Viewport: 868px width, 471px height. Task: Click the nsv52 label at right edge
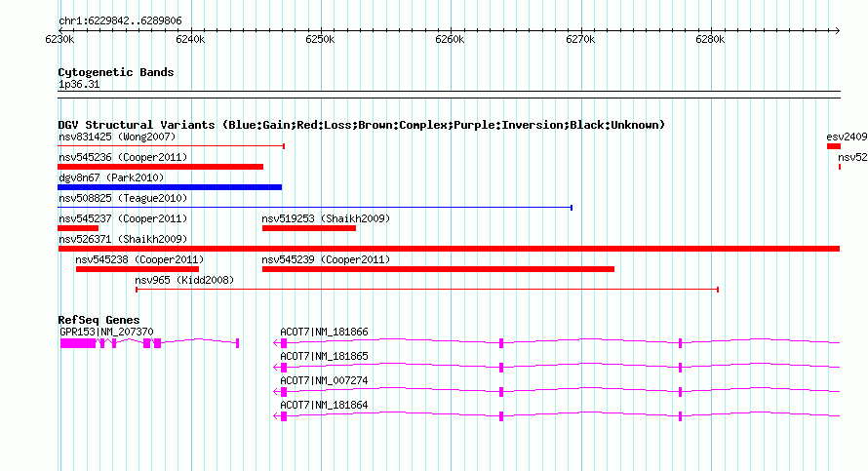coord(852,157)
